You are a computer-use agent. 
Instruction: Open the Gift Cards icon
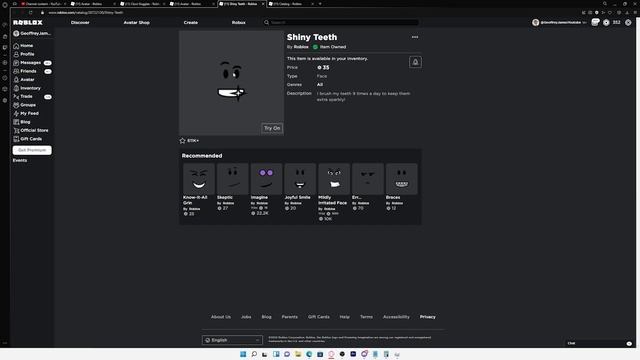pos(16,139)
